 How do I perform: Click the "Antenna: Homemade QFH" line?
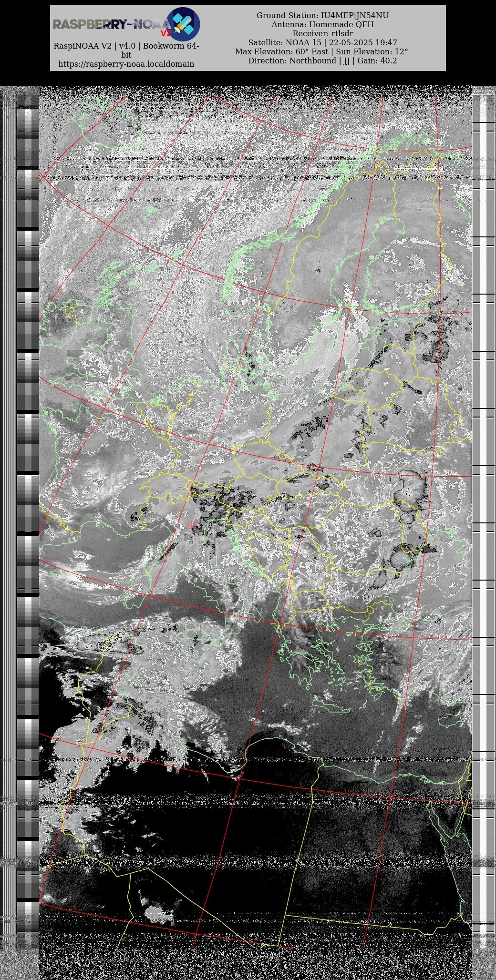pos(322,24)
